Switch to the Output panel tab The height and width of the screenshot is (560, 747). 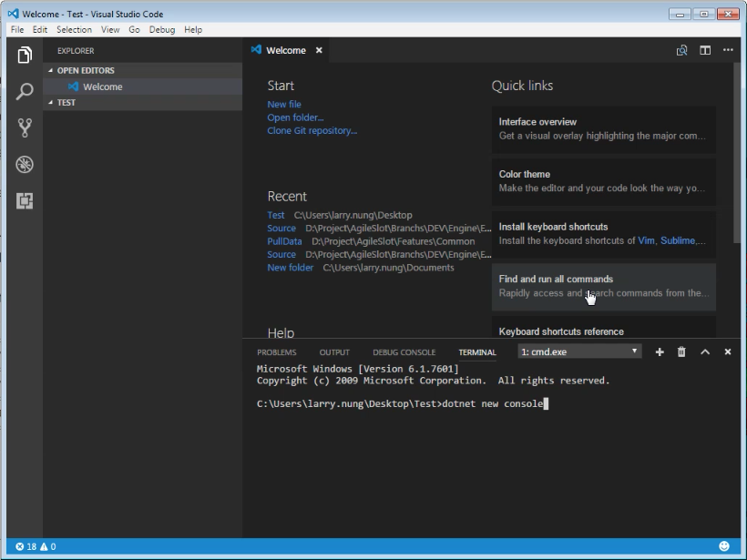[x=334, y=352]
